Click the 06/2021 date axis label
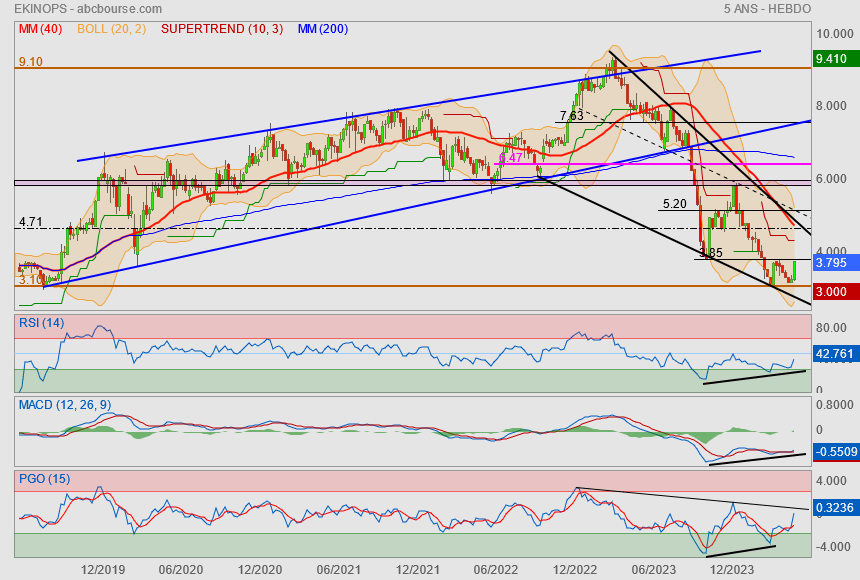 coord(338,570)
